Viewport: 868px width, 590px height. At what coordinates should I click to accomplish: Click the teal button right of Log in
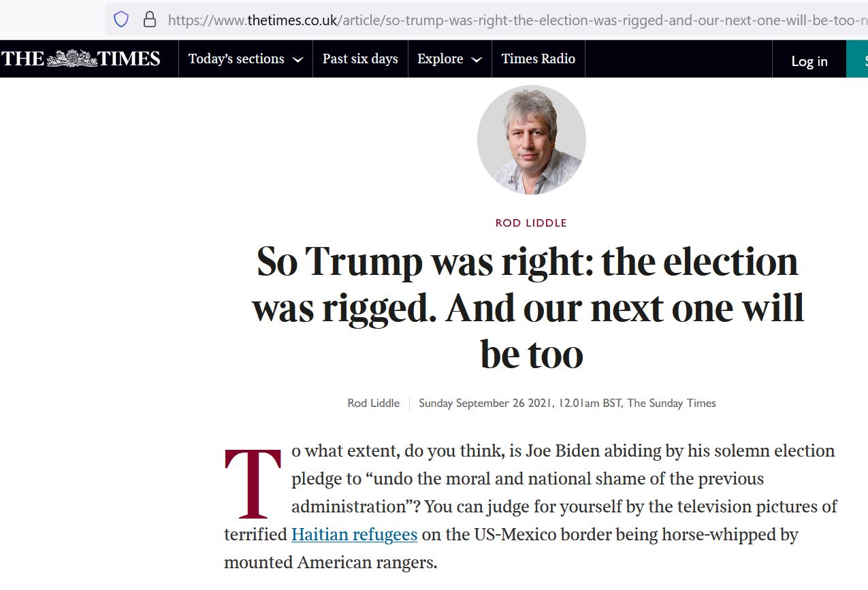pos(858,59)
